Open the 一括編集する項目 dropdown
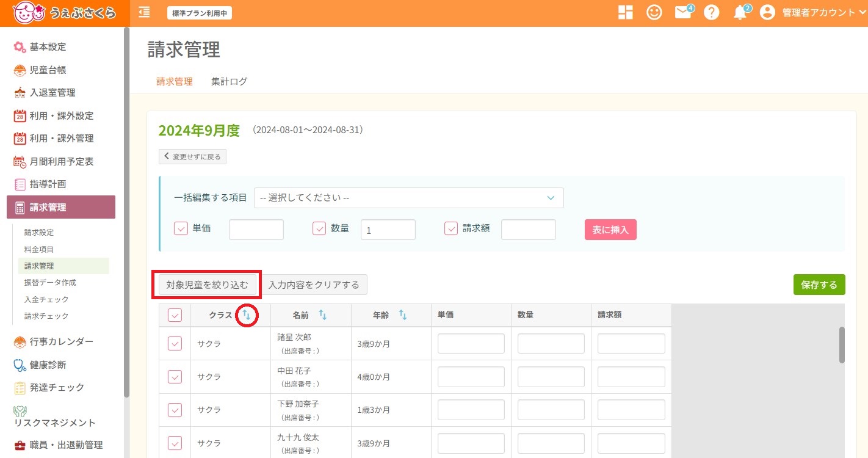Image resolution: width=868 pixels, height=458 pixels. (x=409, y=198)
